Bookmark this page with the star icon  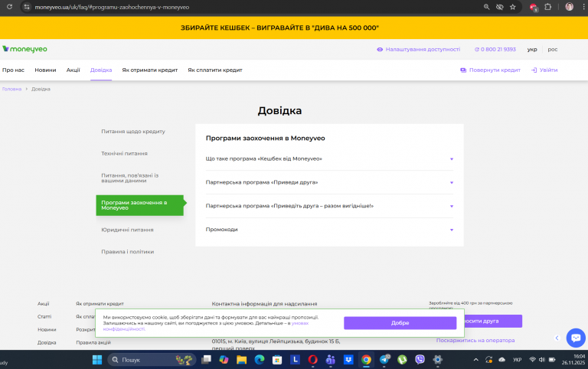click(513, 7)
